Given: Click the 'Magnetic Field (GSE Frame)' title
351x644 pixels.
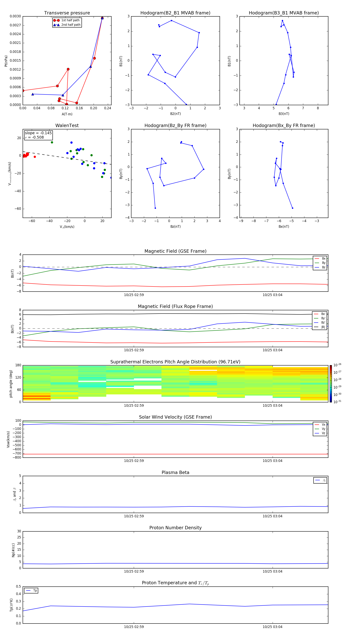Looking at the screenshot, I should [x=175, y=251].
